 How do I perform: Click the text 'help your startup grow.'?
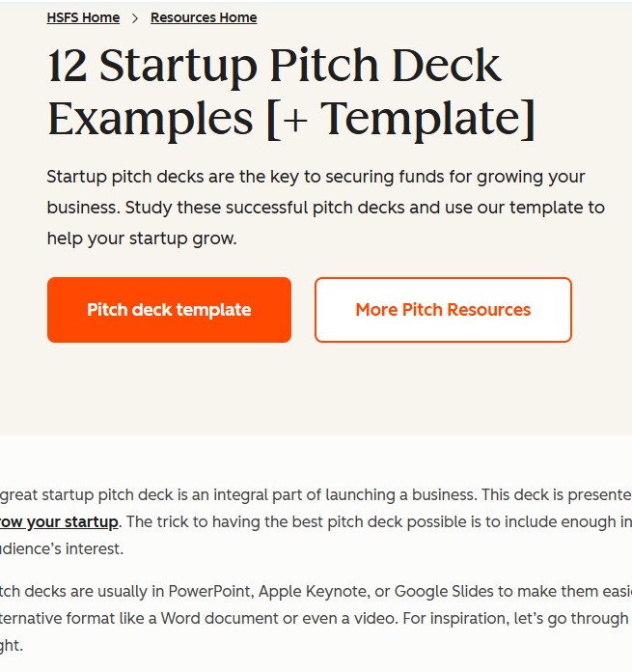click(141, 238)
